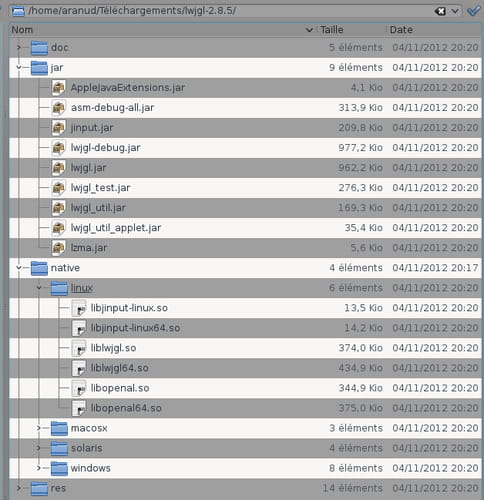Click the clear location bar icon
This screenshot has width=484, height=500.
click(x=440, y=11)
